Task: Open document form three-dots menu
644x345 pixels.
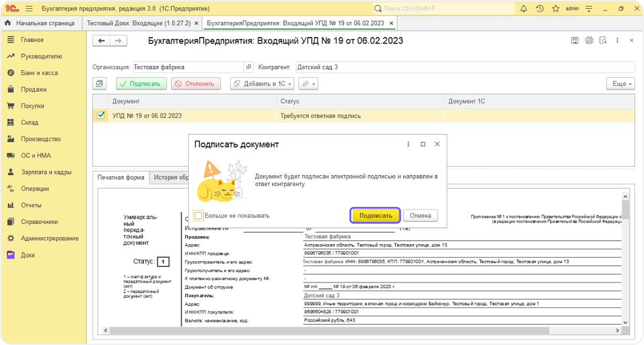Action: [x=617, y=40]
